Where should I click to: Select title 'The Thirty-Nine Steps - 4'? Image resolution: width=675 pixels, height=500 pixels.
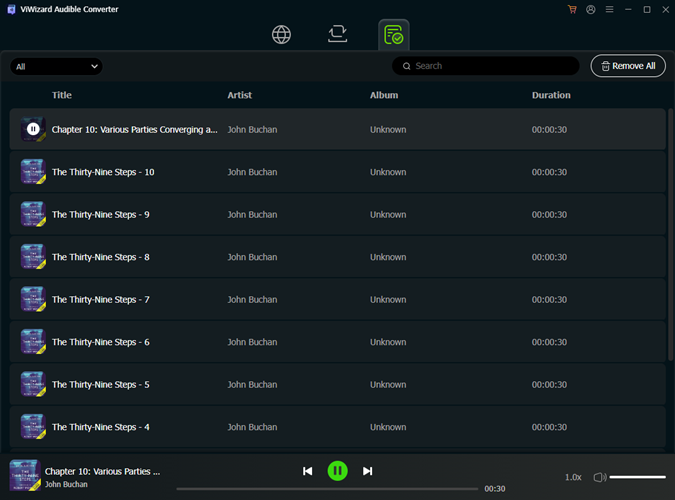point(101,427)
